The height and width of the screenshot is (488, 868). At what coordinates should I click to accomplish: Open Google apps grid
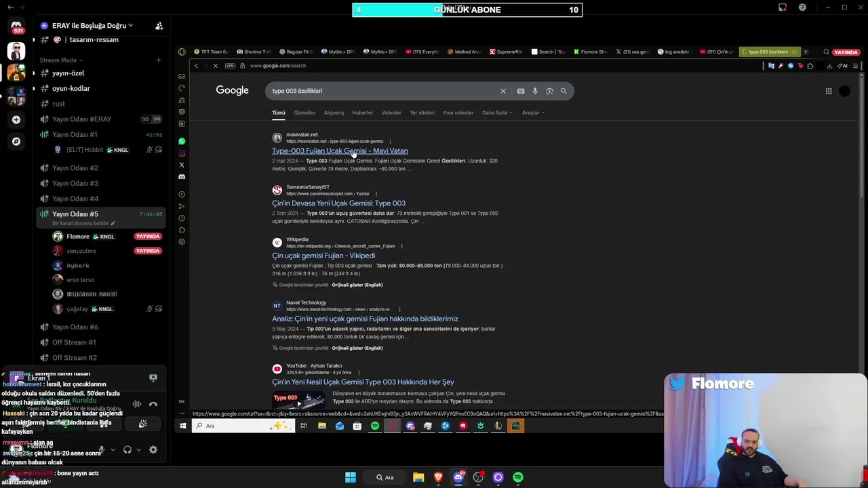point(829,91)
